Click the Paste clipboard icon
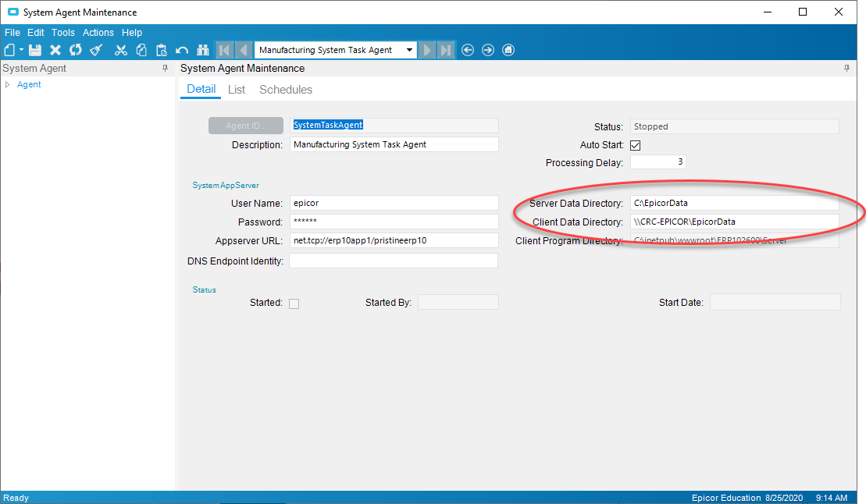The image size is (866, 504). point(162,50)
